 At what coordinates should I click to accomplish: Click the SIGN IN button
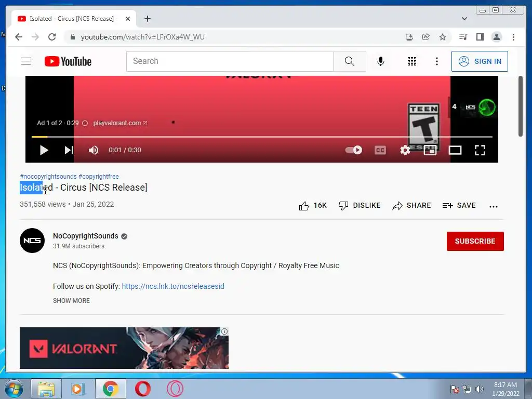[480, 61]
